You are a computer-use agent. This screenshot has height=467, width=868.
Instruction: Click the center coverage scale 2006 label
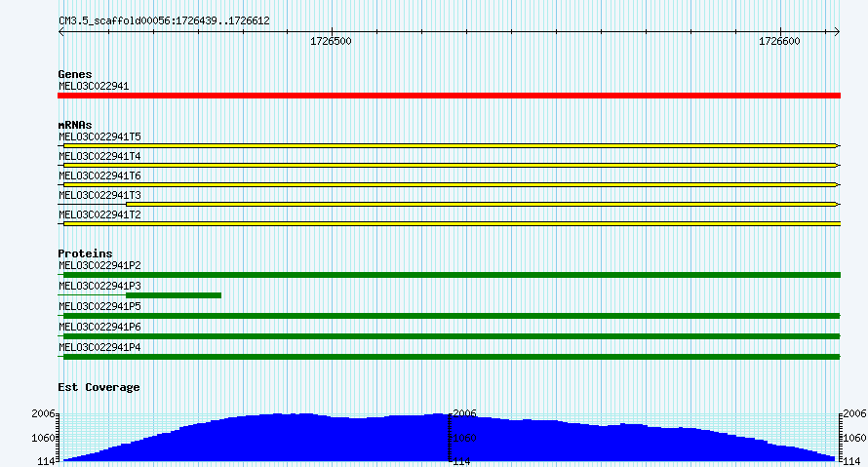[x=464, y=414]
